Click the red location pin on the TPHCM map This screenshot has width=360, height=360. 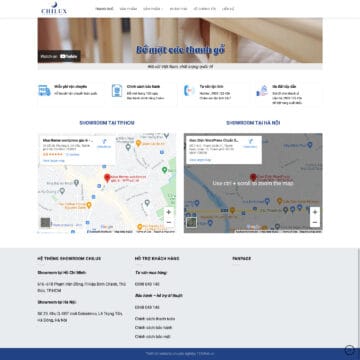pos(107,178)
